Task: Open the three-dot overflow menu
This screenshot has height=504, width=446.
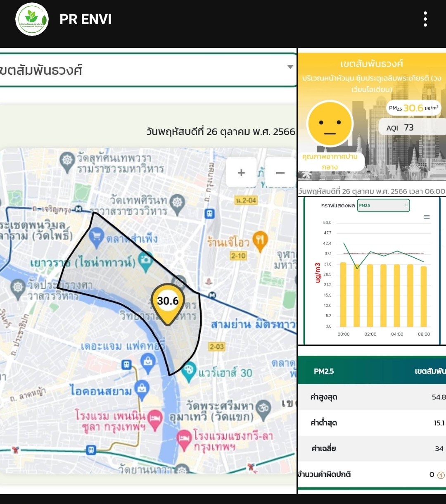Action: coord(425,19)
